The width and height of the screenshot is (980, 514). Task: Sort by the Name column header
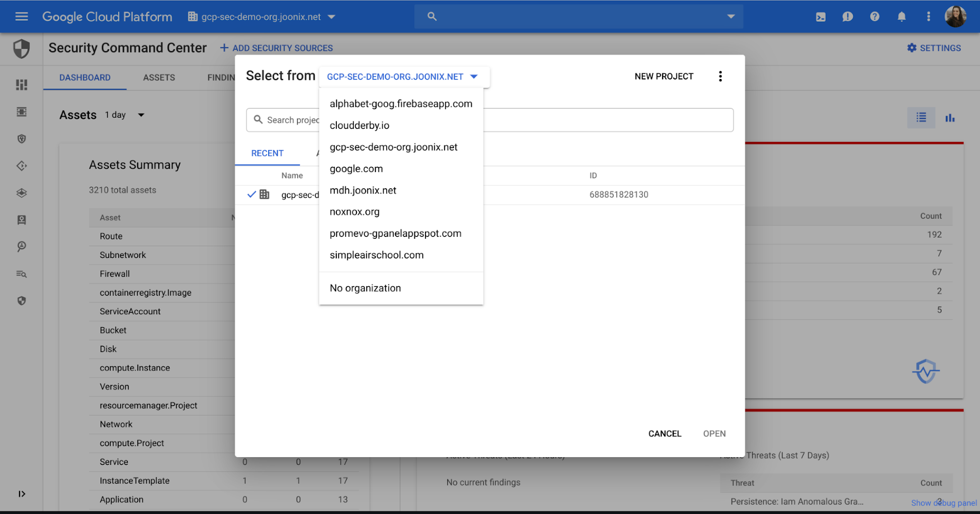coord(292,175)
